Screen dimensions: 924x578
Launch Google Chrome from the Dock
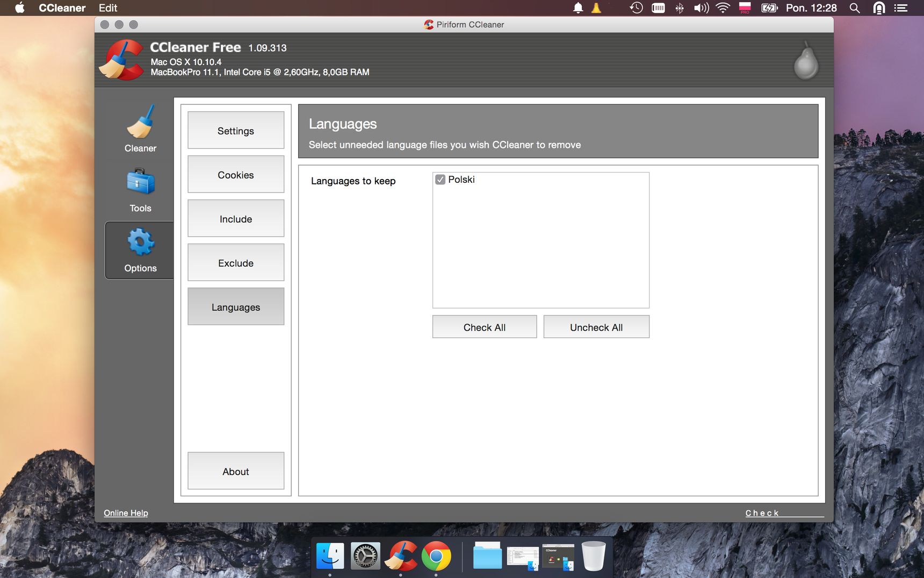tap(436, 555)
